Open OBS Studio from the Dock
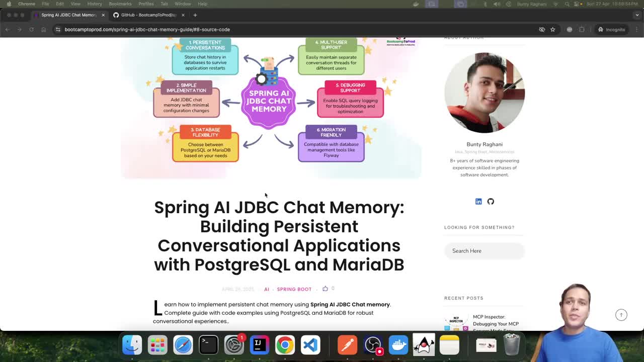 (373, 345)
